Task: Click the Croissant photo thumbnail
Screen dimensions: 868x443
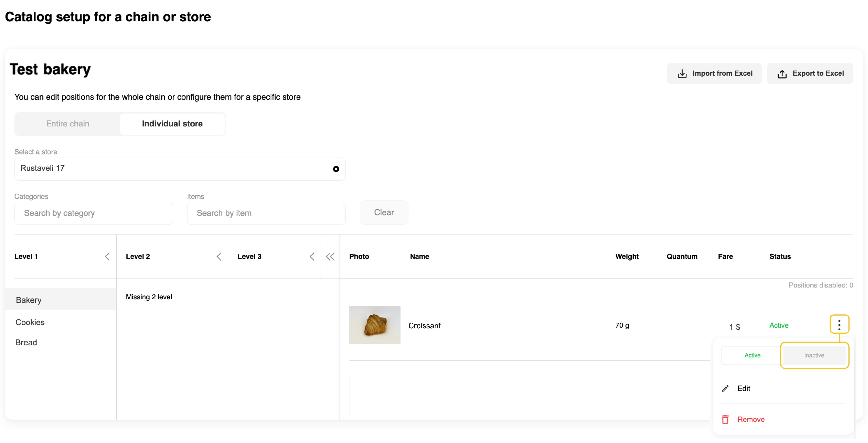Action: (x=375, y=325)
